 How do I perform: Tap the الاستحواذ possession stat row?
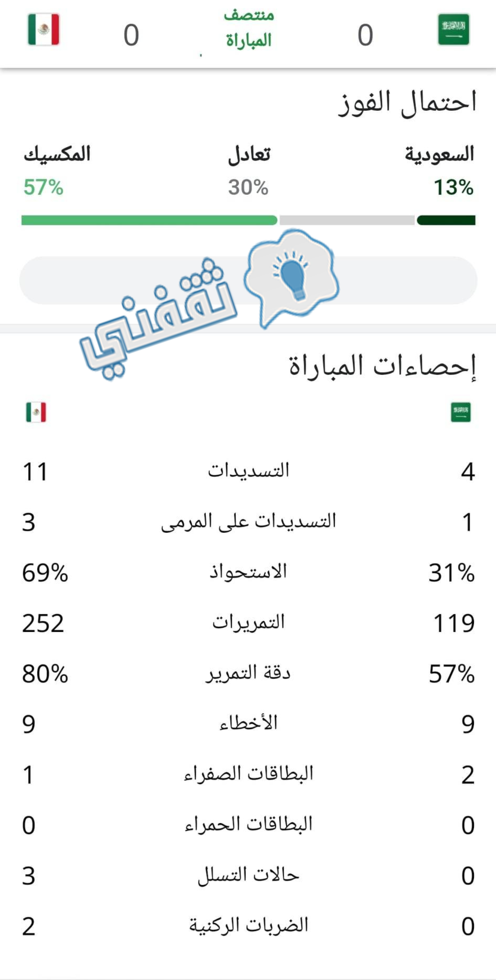click(248, 572)
